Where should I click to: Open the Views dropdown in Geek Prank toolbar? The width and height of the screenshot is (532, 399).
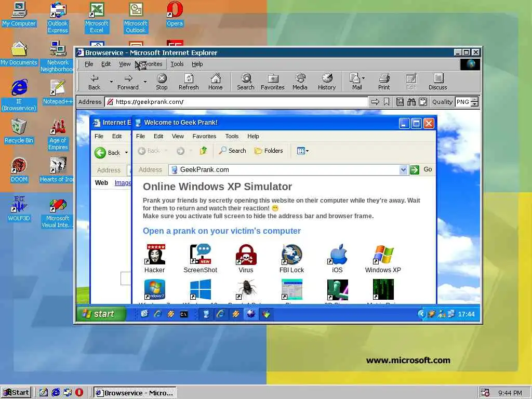(303, 151)
